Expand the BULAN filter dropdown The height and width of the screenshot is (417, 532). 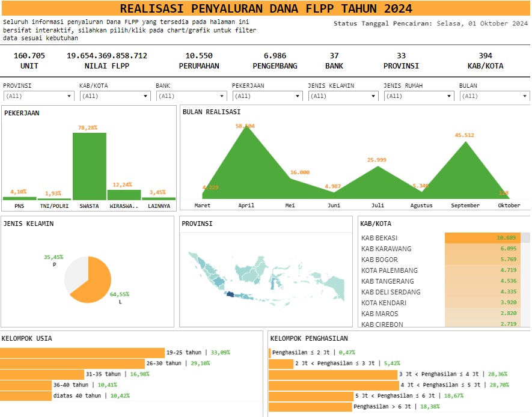point(495,96)
